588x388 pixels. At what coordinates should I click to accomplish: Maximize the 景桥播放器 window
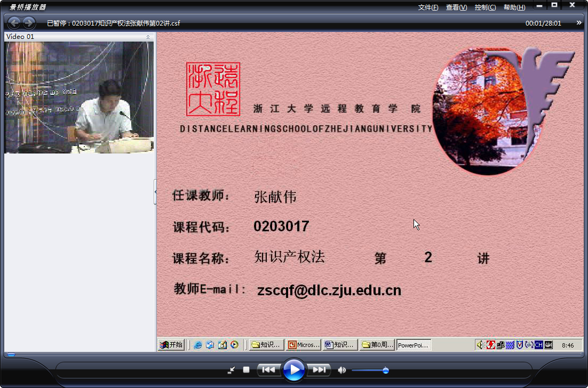[554, 5]
